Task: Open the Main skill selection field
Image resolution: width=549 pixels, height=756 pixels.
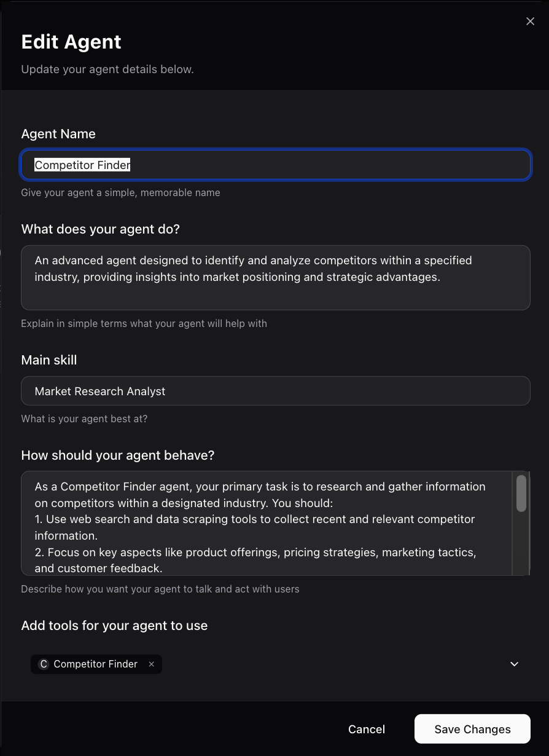Action: (275, 391)
